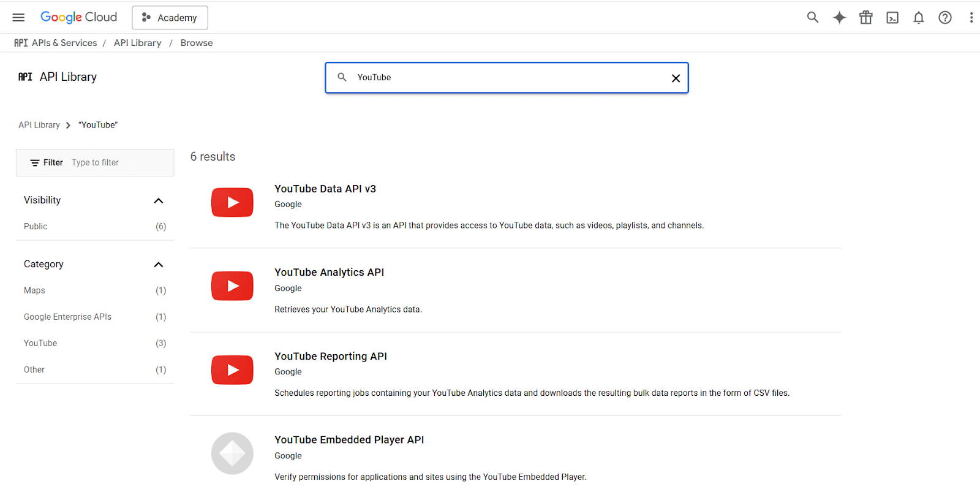Clear the search with the X button
Viewport: 980px width, 492px height.
(676, 78)
